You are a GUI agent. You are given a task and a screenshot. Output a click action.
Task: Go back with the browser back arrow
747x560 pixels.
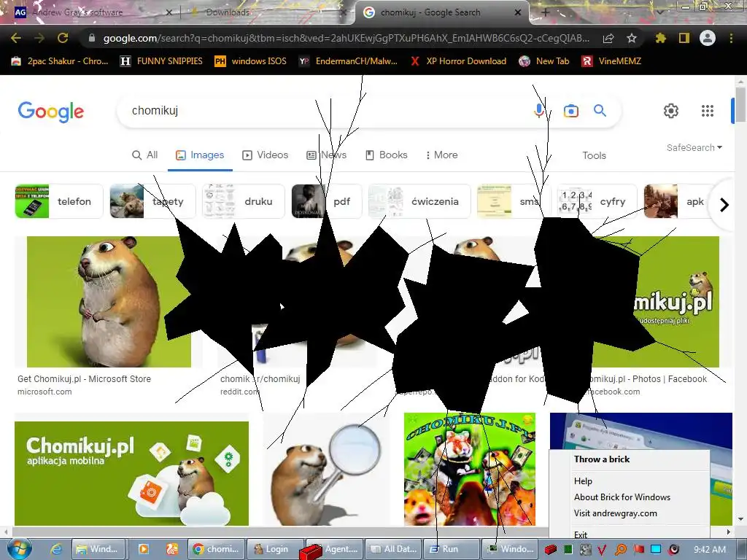(x=16, y=38)
